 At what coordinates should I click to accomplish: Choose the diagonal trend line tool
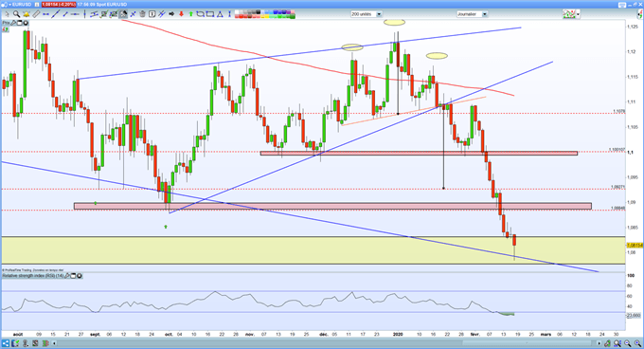tap(55, 14)
